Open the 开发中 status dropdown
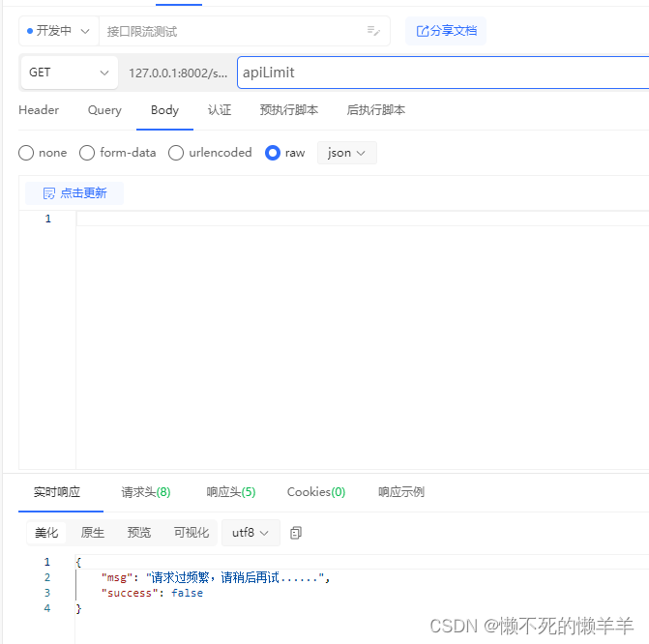649x644 pixels. (59, 31)
